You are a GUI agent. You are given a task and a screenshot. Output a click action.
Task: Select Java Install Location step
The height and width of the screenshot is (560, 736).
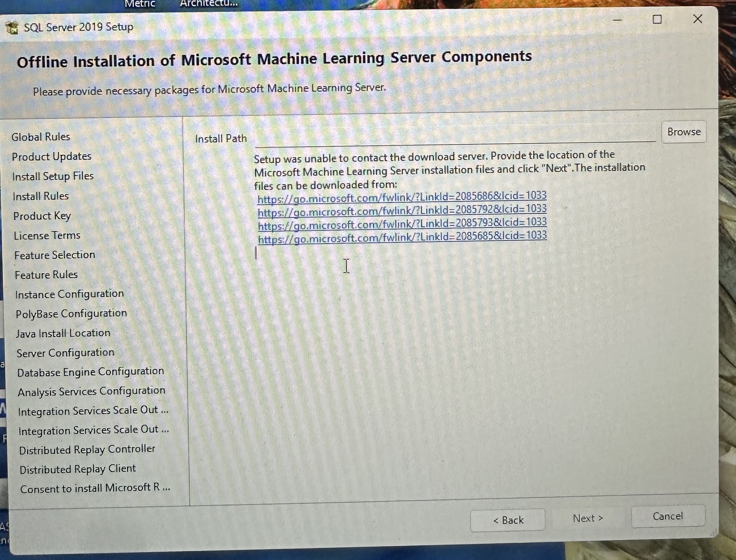tap(63, 332)
